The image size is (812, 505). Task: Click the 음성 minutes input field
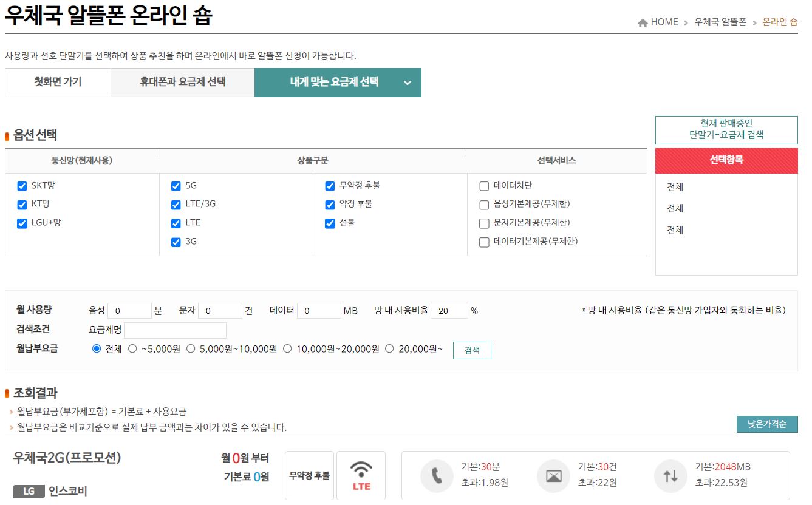coord(129,311)
